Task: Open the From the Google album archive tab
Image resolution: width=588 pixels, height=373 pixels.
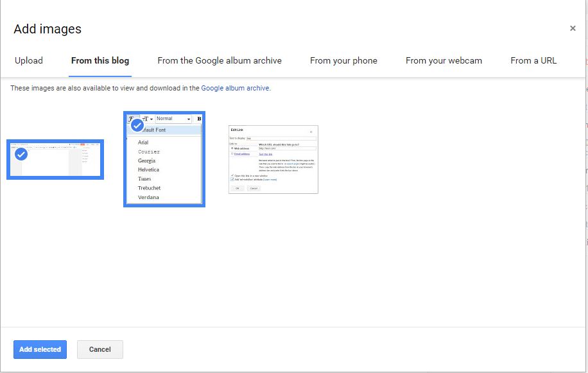Action: 220,60
